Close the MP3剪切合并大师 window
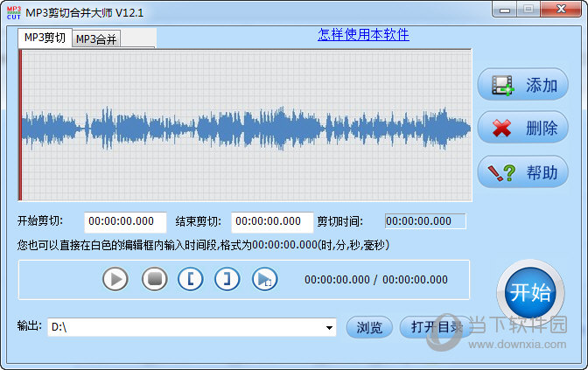The height and width of the screenshot is (370, 588). [x=561, y=10]
